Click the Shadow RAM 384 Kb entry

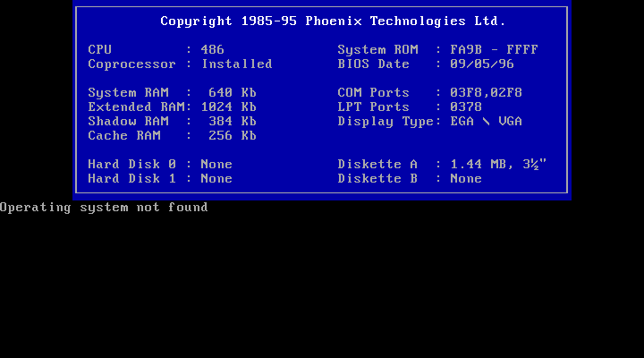(172, 121)
